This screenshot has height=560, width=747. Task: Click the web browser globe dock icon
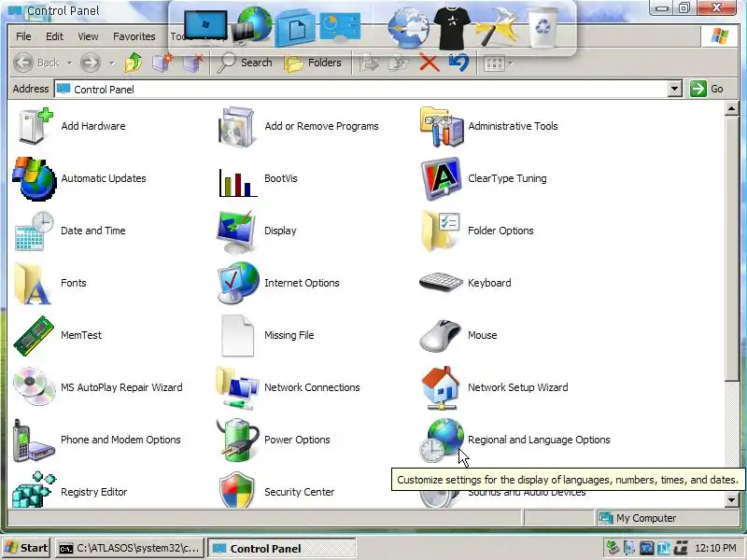pyautogui.click(x=408, y=29)
